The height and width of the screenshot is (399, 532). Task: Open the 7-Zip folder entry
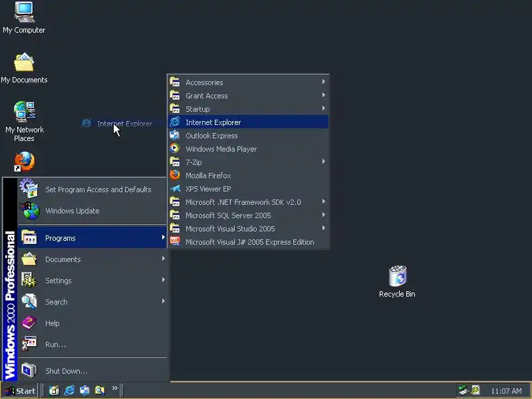point(248,162)
